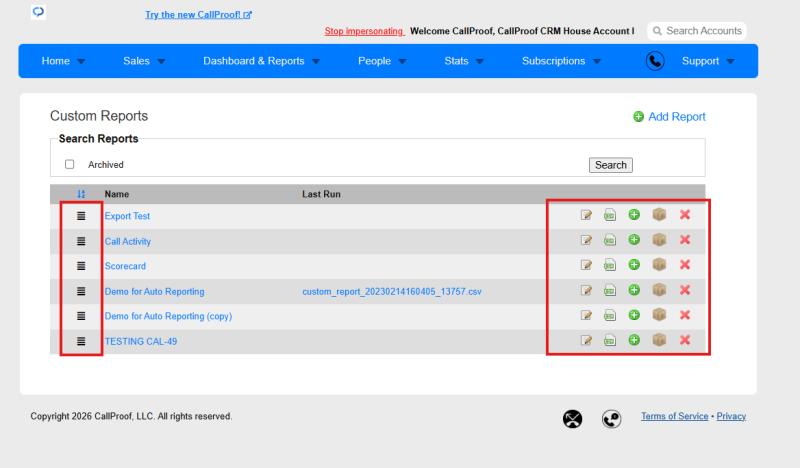Click drag handle for Export Test row

[81, 216]
